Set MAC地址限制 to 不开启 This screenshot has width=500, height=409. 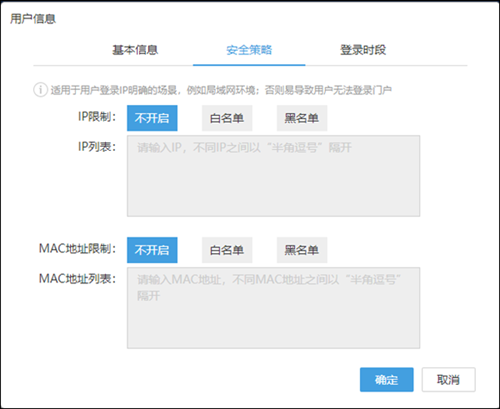point(152,250)
